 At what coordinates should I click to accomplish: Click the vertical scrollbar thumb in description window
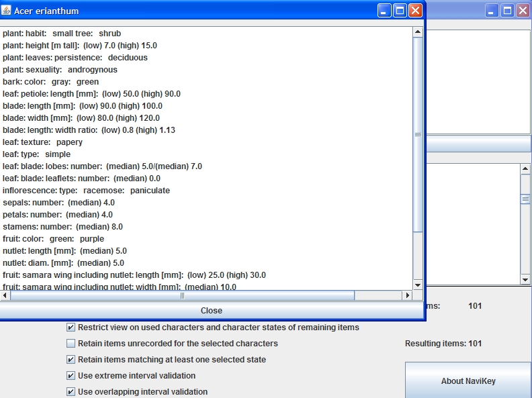click(418, 135)
